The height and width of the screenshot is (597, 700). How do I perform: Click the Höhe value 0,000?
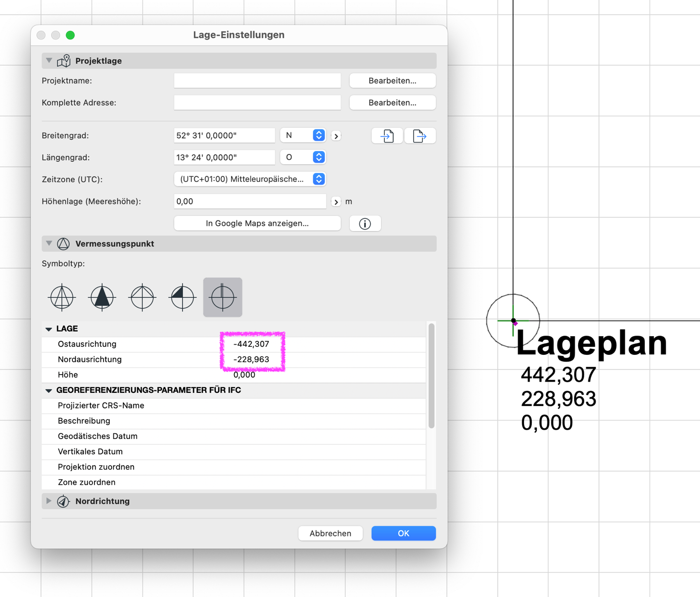coord(244,375)
